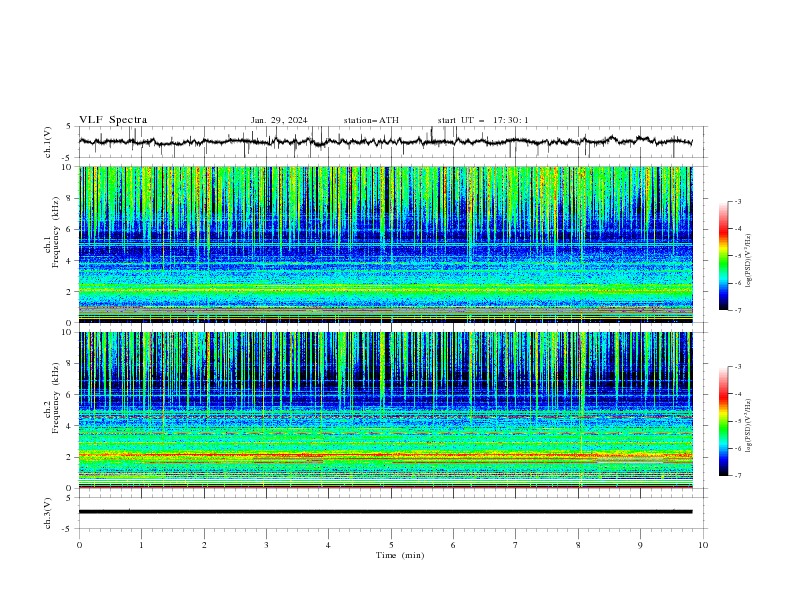The width and height of the screenshot is (792, 612).
Task: Click the ch.1 spectrogram plot
Action: (386, 244)
